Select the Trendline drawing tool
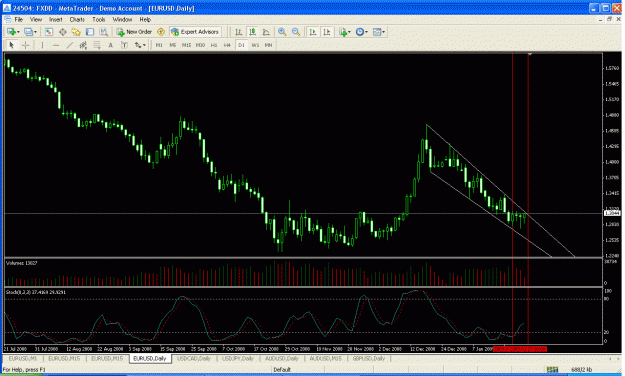This screenshot has width=625, height=376. tap(70, 45)
